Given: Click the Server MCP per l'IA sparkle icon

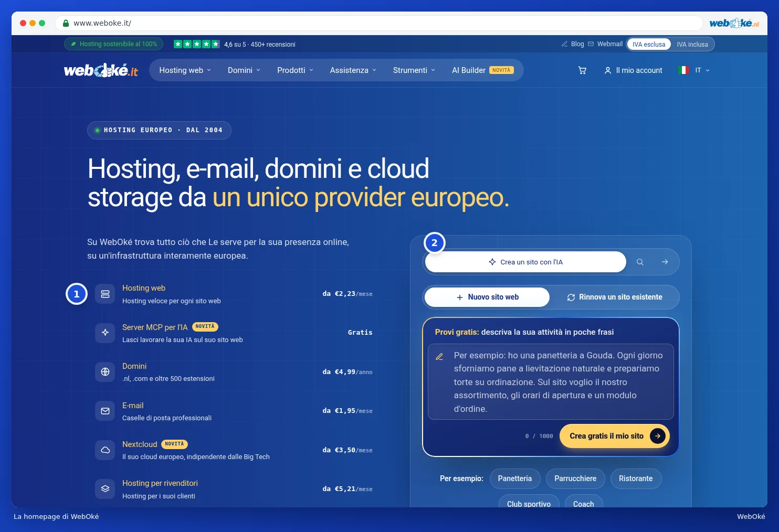Looking at the screenshot, I should click(x=105, y=333).
